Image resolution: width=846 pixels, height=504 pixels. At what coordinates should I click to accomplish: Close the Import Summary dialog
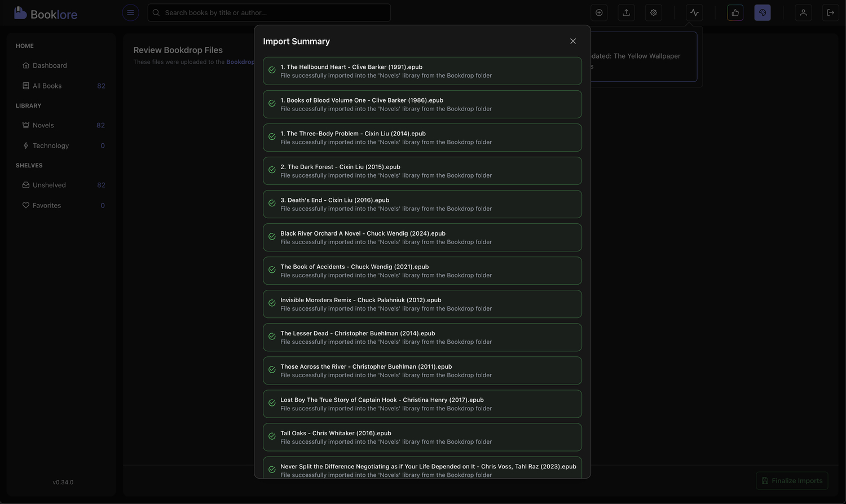pos(572,41)
